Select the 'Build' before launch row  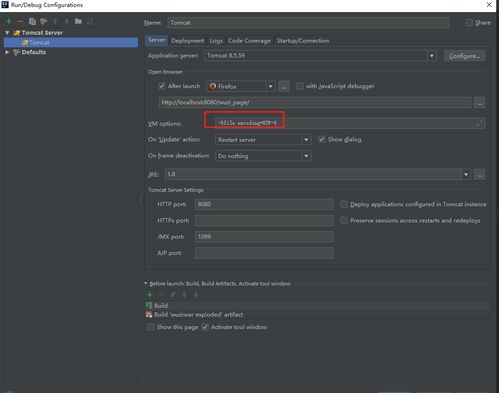[x=317, y=305]
